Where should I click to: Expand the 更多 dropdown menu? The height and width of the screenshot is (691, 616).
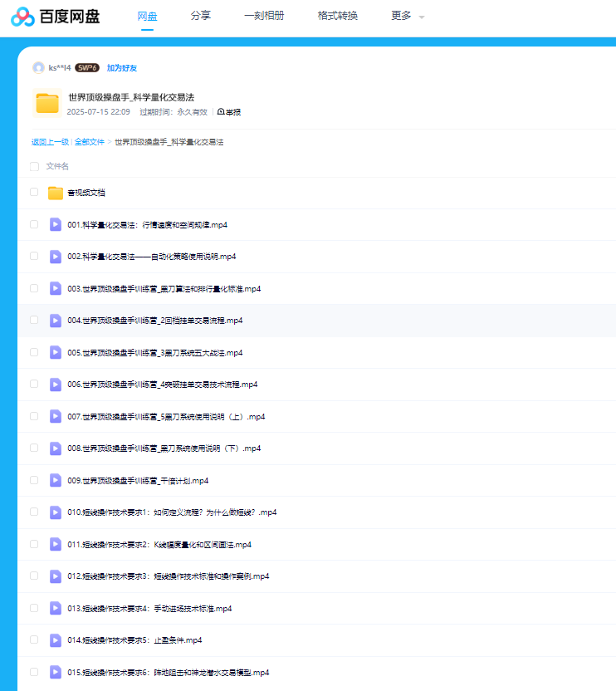pos(407,16)
